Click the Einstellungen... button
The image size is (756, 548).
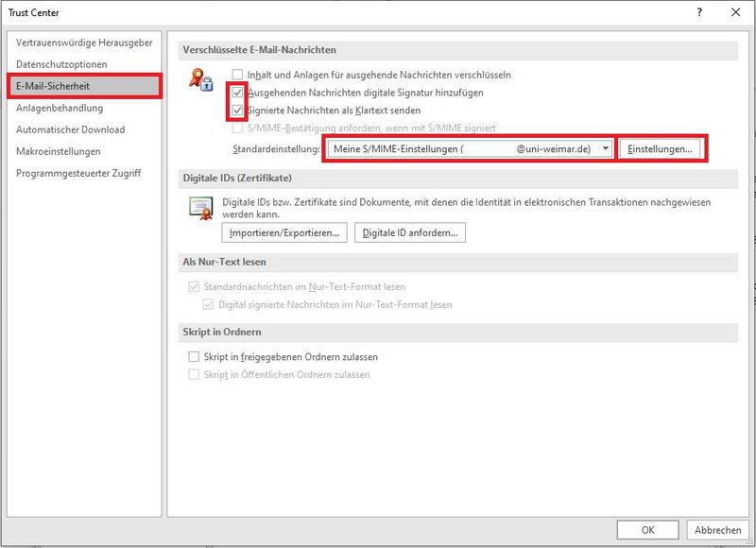[x=660, y=149]
